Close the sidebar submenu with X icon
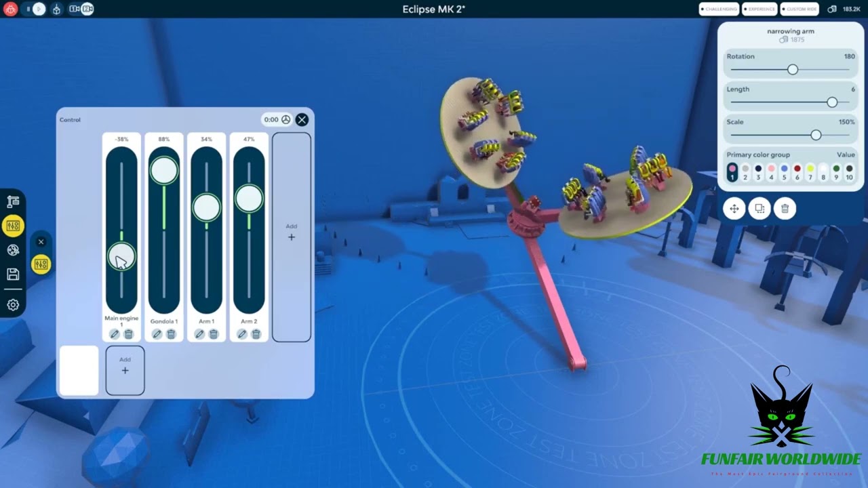This screenshot has height=488, width=868. [41, 242]
